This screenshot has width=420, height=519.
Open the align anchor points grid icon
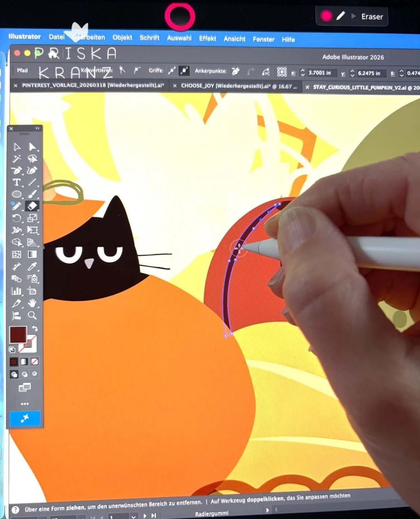click(282, 72)
